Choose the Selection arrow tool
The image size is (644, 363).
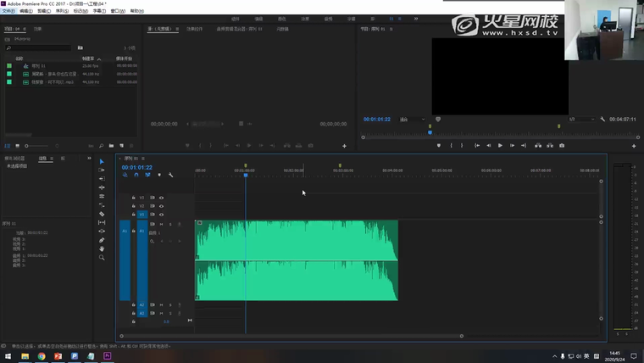coord(102,162)
